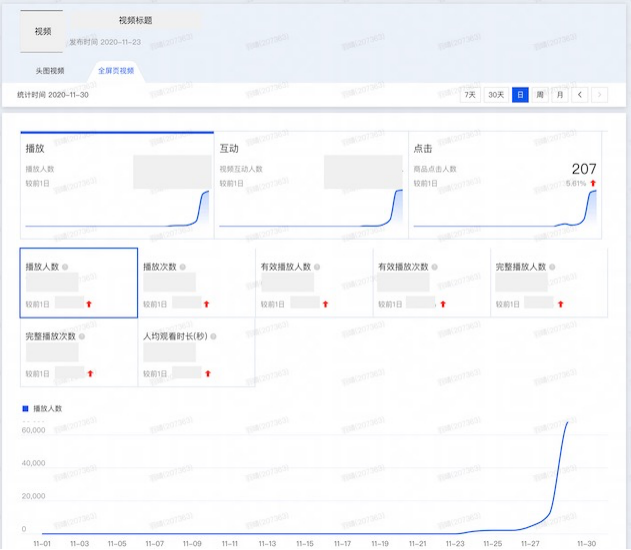Choose the 周 weekly granularity option

tap(540, 95)
